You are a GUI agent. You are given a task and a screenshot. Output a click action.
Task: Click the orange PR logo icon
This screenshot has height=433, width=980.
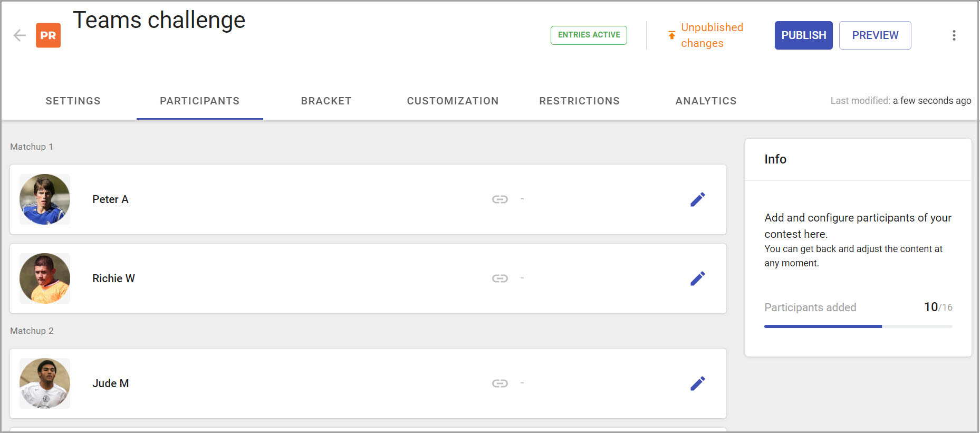(48, 35)
